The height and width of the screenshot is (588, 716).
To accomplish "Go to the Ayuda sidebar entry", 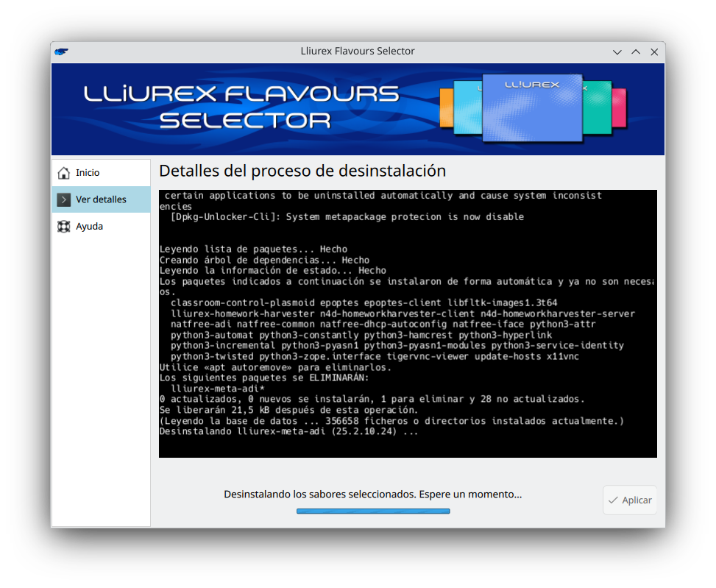I will click(x=89, y=227).
